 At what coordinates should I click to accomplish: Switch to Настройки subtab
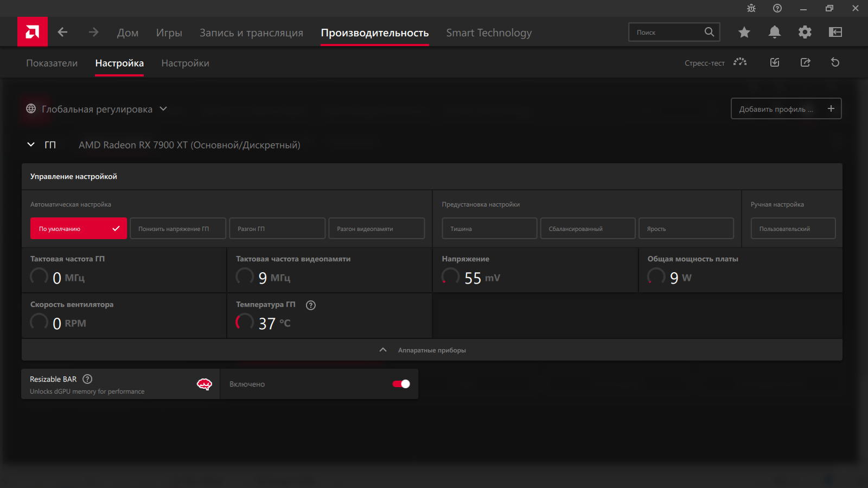point(185,63)
